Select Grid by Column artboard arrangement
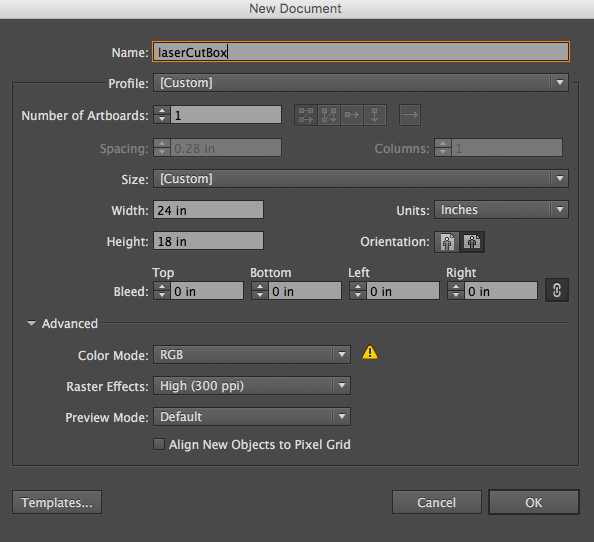594x542 pixels. pos(329,115)
